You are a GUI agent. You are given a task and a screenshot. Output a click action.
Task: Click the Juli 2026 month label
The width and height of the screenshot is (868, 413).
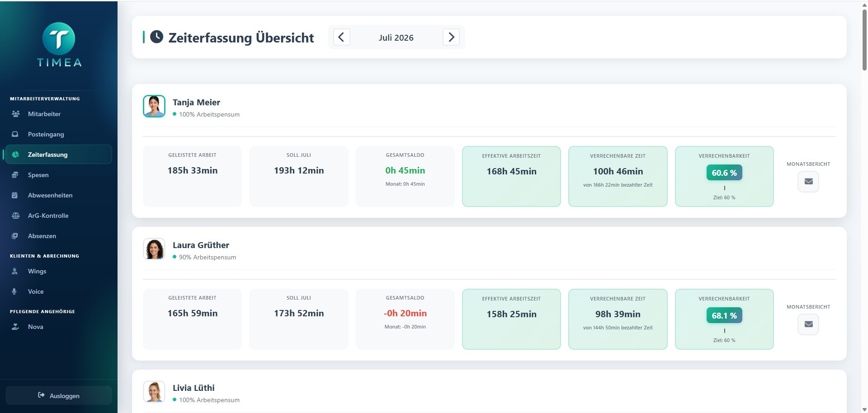point(396,38)
